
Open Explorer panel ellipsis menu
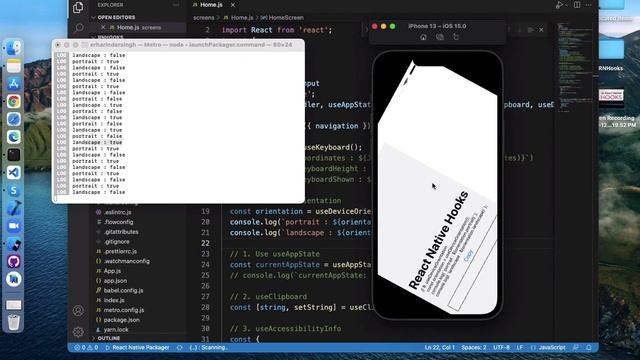coord(176,5)
